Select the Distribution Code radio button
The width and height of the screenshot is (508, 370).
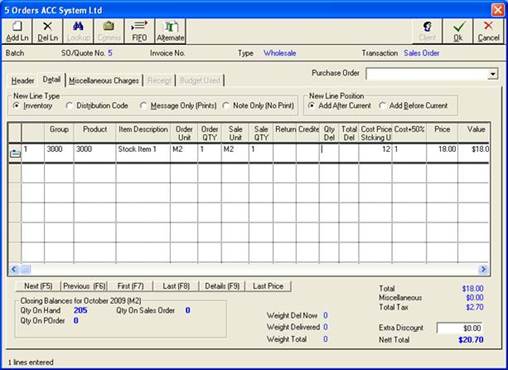tap(69, 106)
